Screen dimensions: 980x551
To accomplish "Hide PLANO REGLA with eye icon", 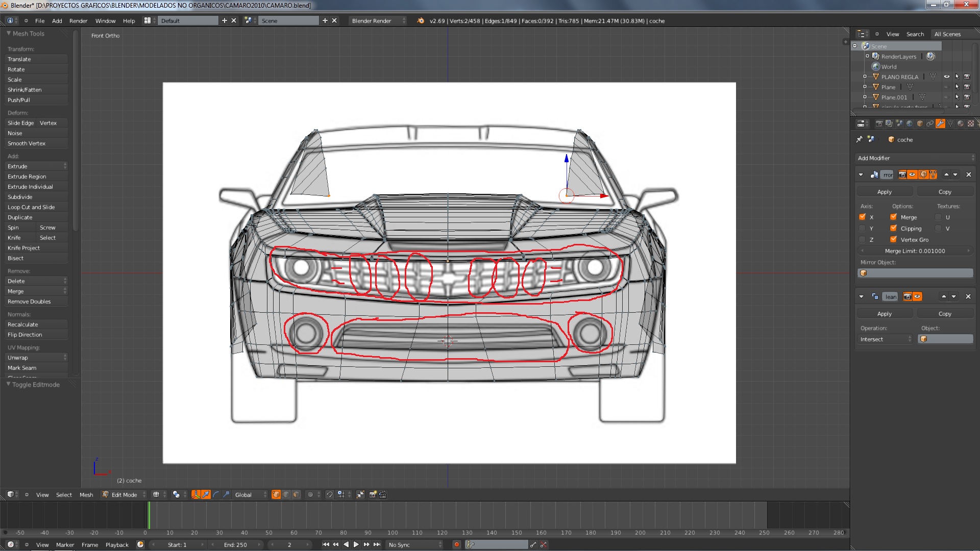I will tap(946, 77).
